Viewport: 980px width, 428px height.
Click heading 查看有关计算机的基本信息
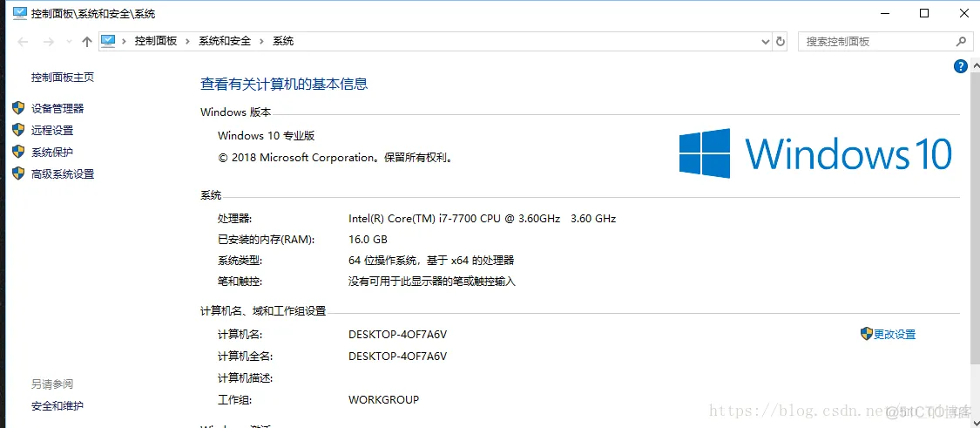pos(284,83)
